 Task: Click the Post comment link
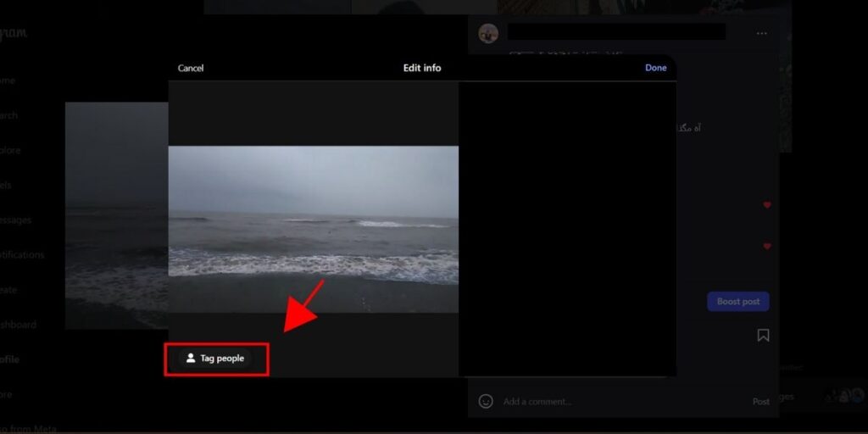pyautogui.click(x=760, y=401)
